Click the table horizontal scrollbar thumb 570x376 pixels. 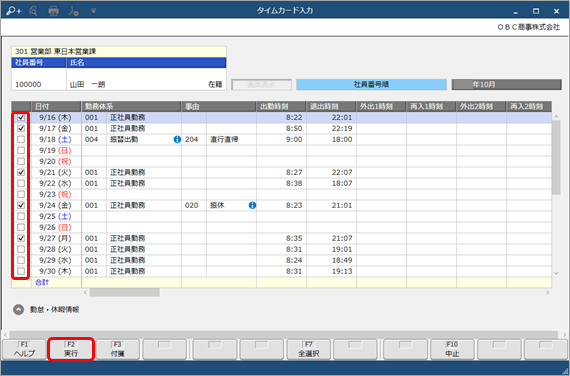(x=124, y=292)
